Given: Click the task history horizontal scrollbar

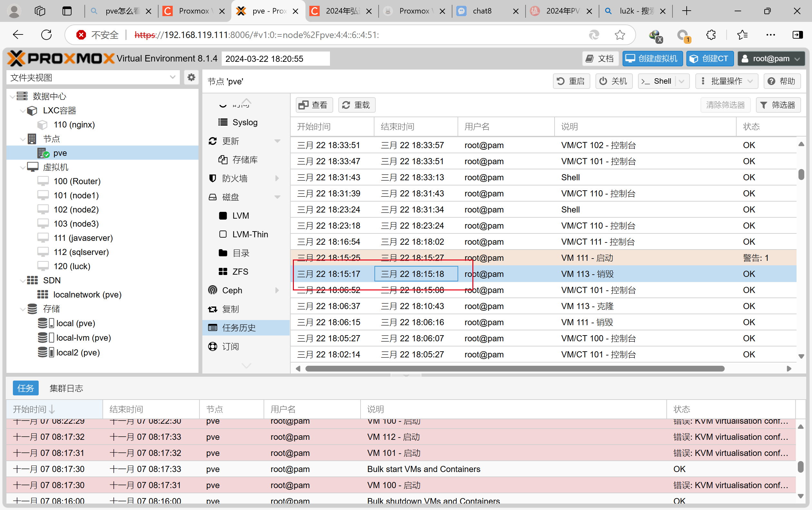Looking at the screenshot, I should [515, 369].
